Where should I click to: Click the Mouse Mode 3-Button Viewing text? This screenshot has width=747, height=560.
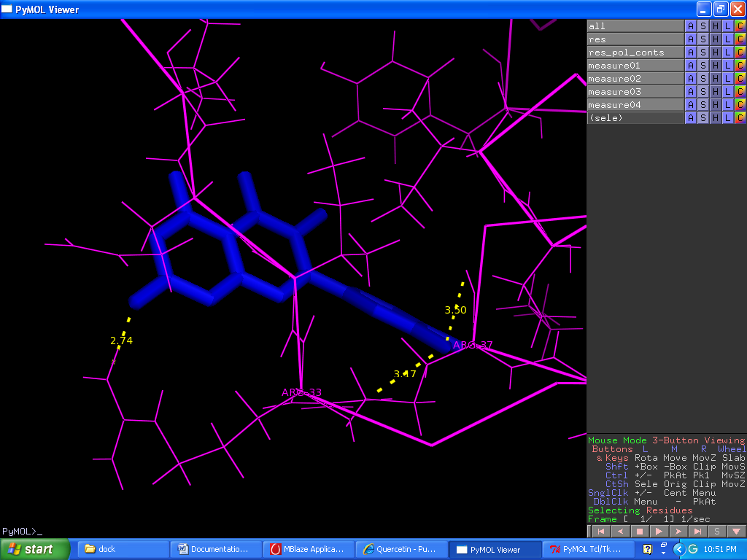(665, 440)
